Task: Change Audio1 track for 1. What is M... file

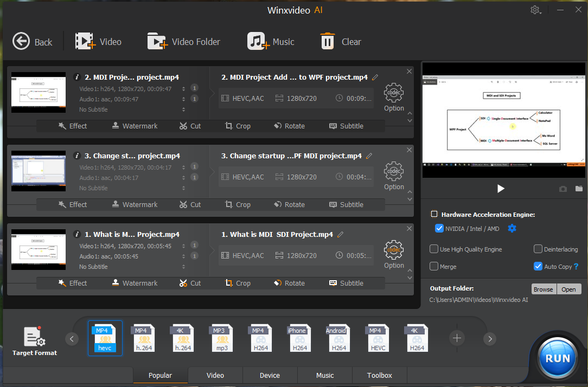Action: pyautogui.click(x=183, y=256)
